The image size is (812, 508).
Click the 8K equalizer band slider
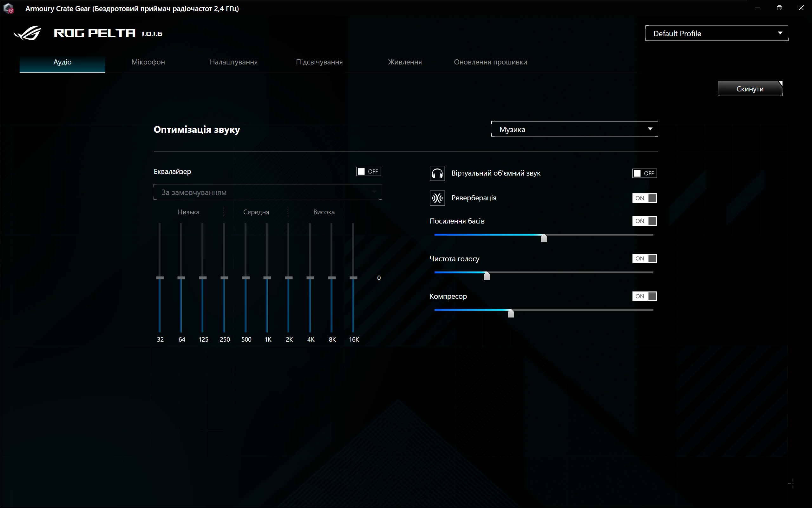tap(331, 278)
